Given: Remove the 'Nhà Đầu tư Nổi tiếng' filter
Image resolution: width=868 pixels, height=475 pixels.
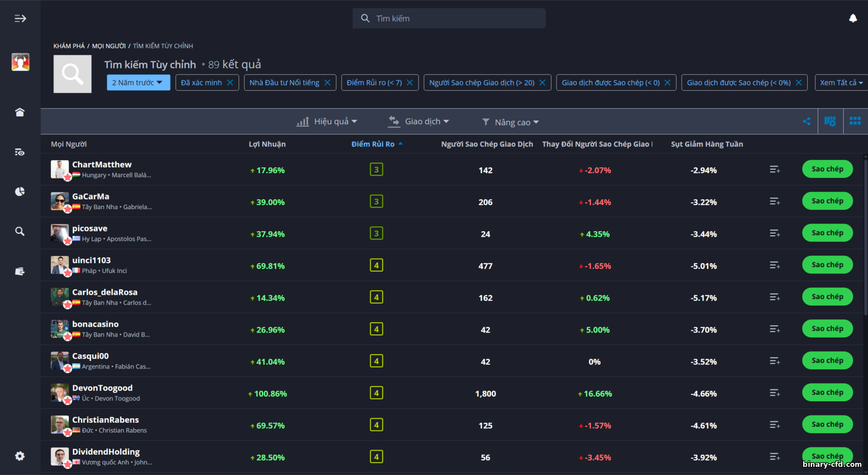Looking at the screenshot, I should (x=327, y=83).
